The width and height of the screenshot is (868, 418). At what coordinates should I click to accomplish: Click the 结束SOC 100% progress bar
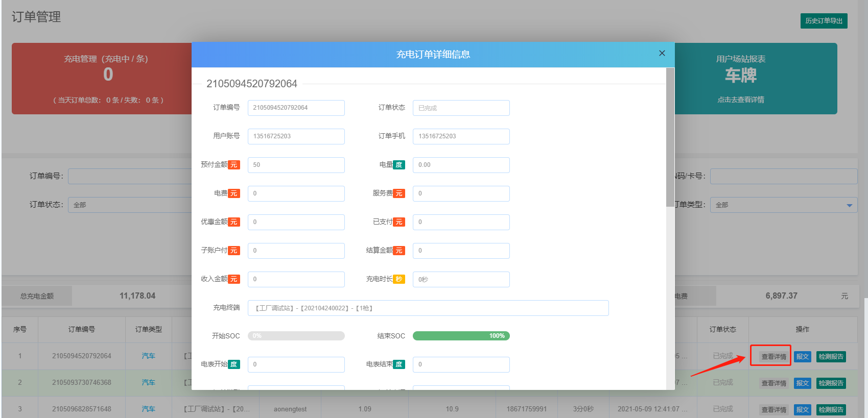tap(461, 336)
